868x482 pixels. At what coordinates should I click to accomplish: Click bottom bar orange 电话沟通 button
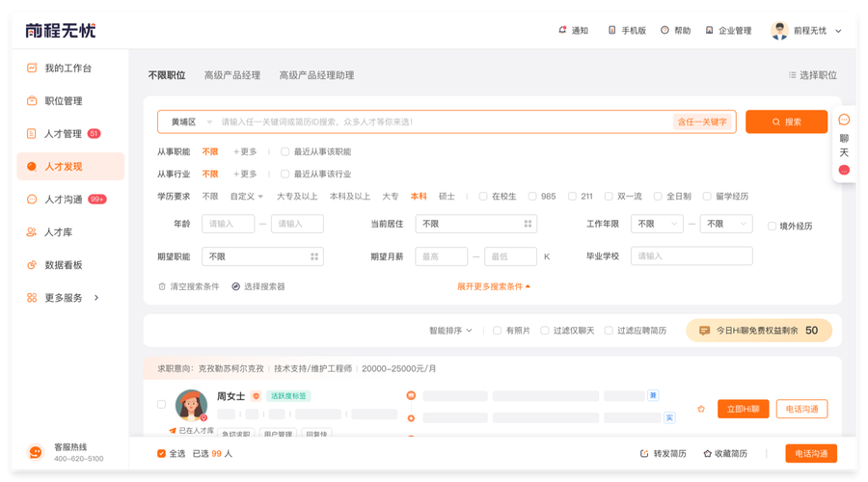811,454
